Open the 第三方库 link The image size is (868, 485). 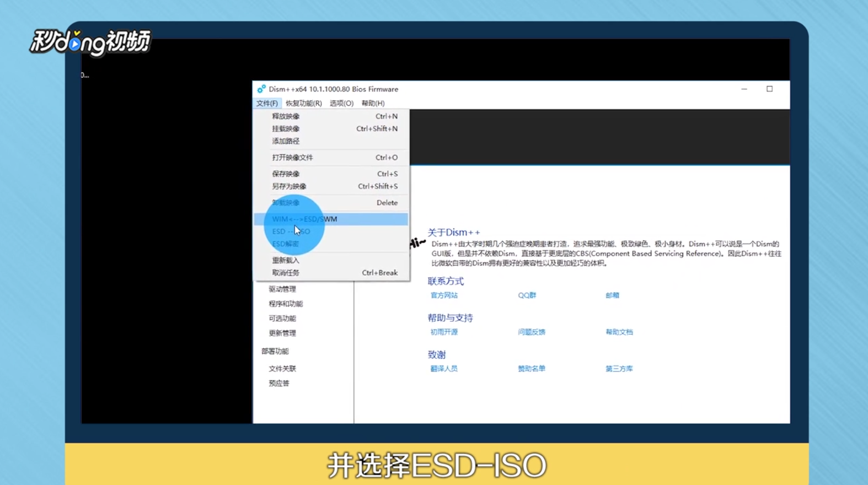coord(619,369)
